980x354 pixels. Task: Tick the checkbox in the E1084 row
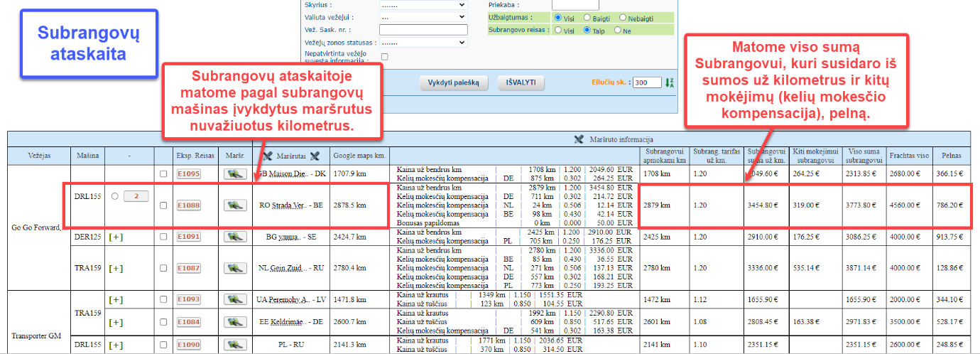point(164,322)
